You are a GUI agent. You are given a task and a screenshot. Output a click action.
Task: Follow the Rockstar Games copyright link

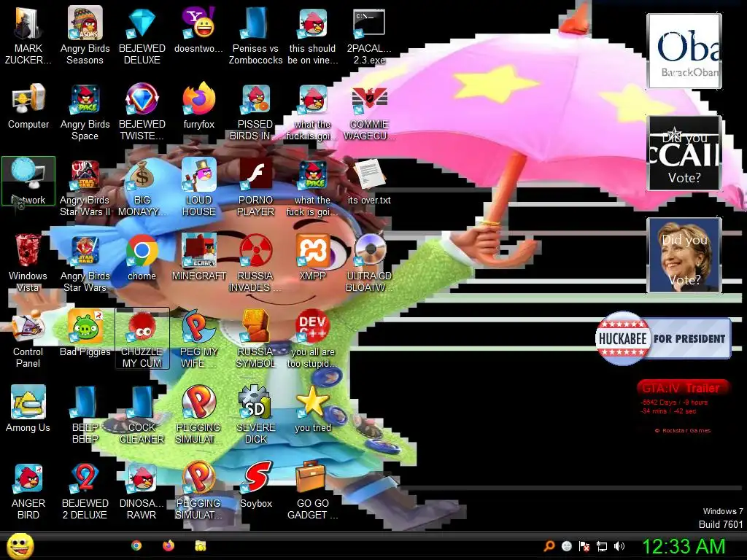683,430
